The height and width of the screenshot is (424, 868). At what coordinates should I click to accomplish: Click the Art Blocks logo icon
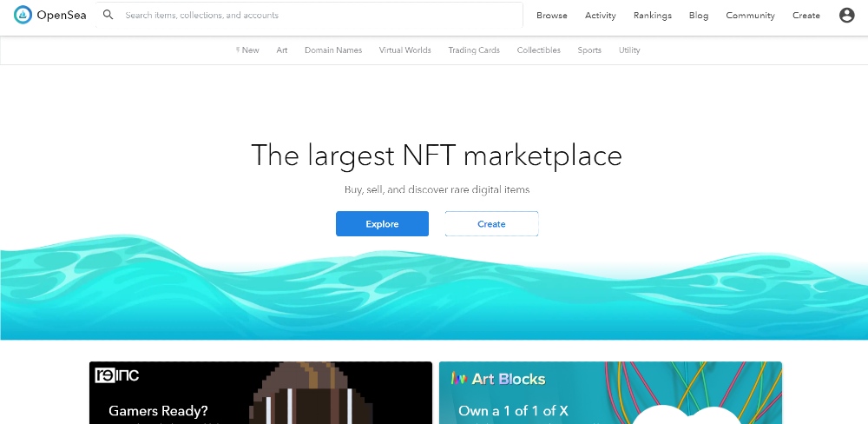[459, 379]
